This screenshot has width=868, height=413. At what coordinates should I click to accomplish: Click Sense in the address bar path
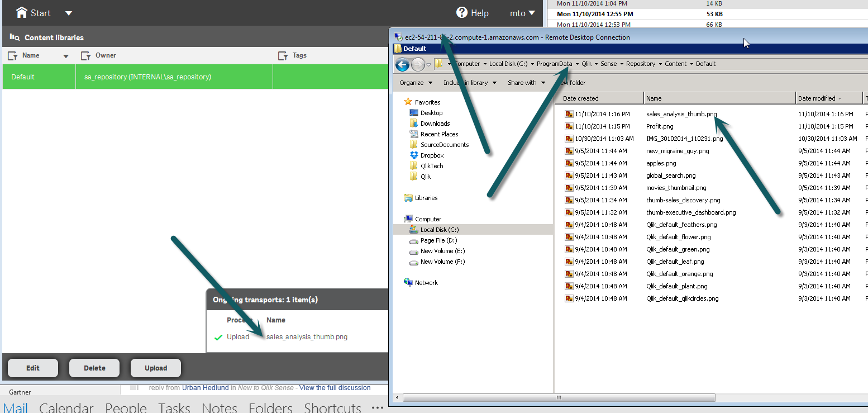tap(609, 64)
